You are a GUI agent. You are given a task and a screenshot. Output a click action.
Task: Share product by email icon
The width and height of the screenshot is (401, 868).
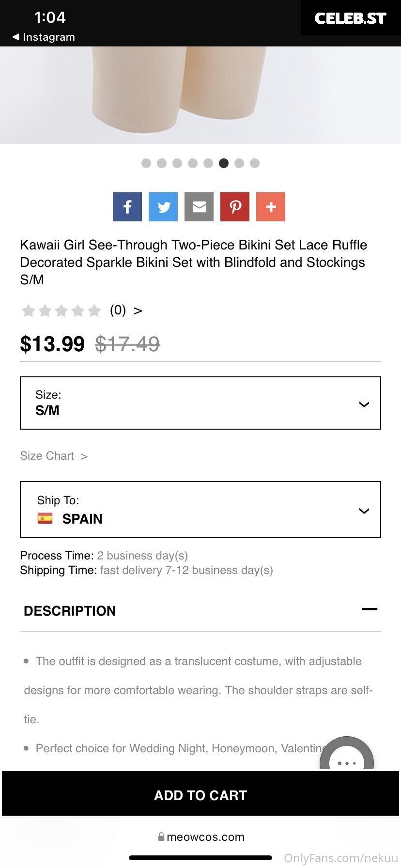199,207
